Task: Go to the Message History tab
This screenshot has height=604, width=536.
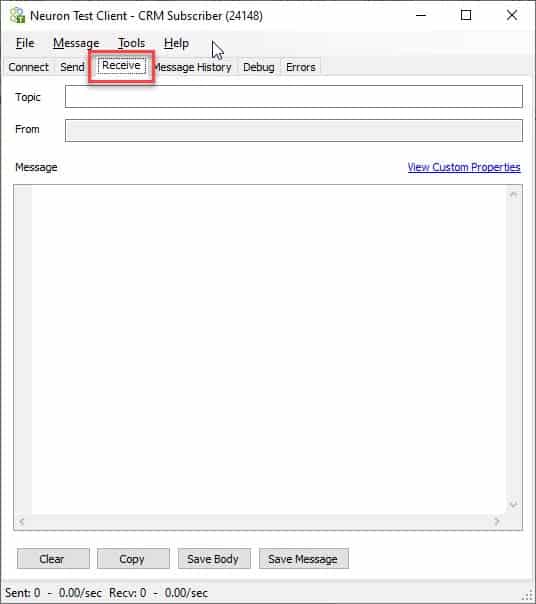Action: point(192,67)
